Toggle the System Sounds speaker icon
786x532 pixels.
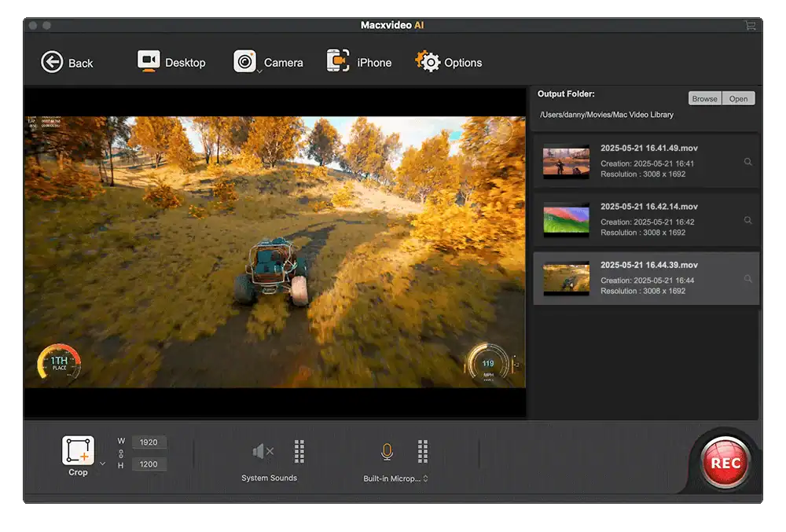point(263,451)
